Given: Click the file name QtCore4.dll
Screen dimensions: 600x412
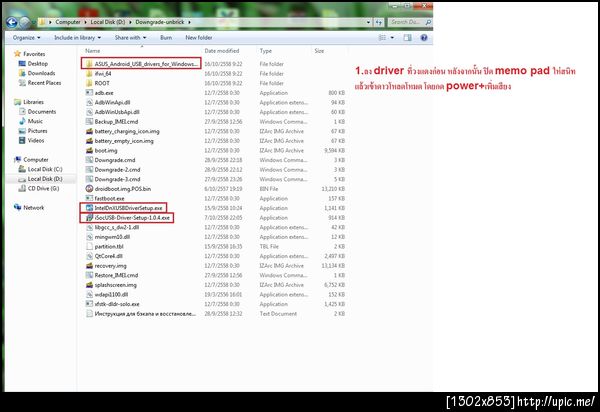Looking at the screenshot, I should tap(108, 256).
